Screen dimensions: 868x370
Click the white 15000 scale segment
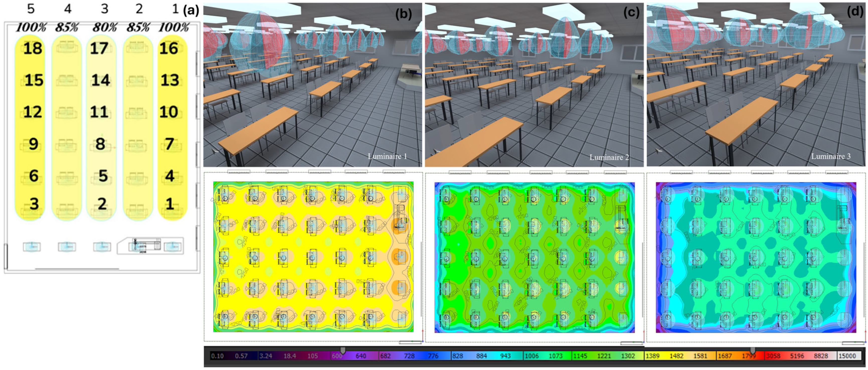point(847,356)
